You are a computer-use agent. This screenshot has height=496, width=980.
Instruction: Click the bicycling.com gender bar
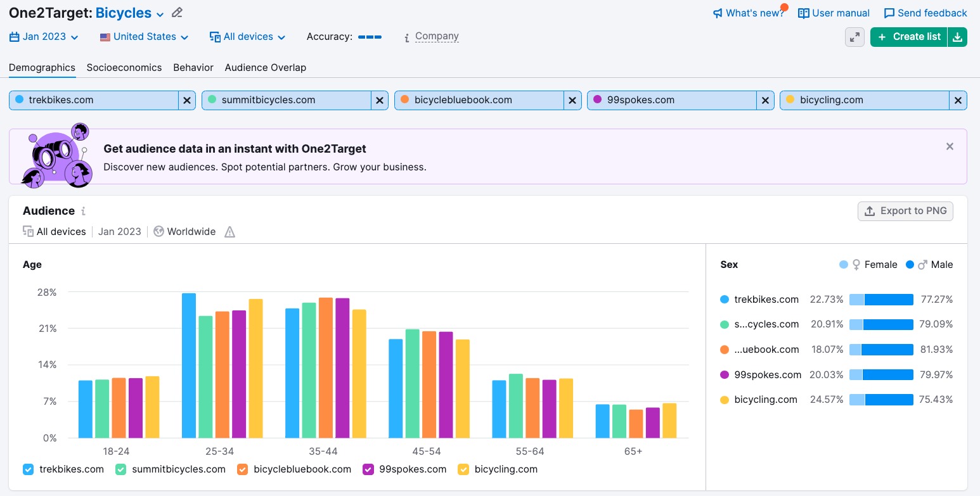pos(881,400)
